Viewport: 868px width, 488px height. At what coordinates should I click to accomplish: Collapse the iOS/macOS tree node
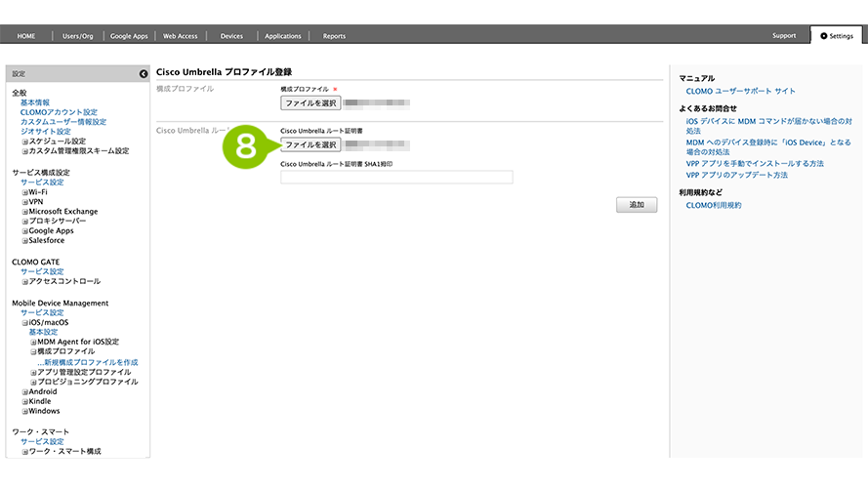click(x=25, y=322)
